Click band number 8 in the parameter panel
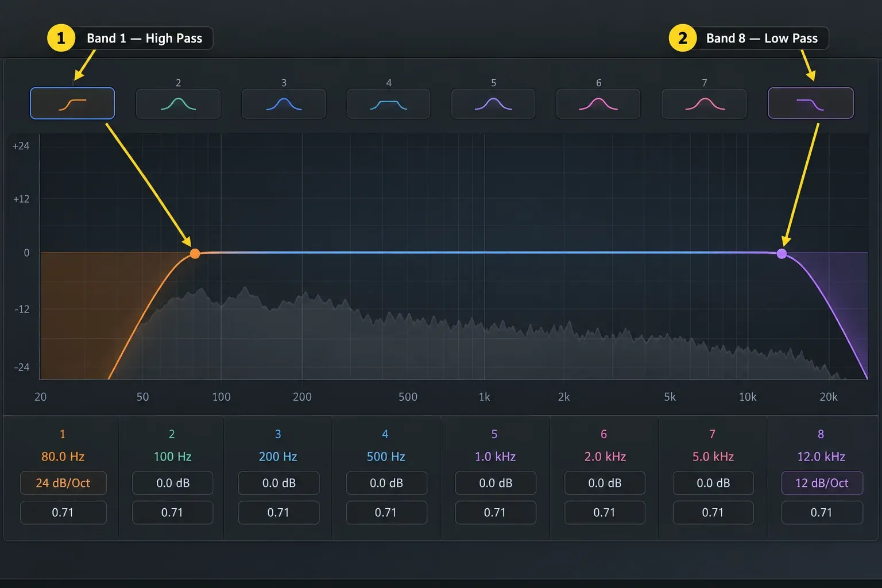882x588 pixels. pos(821,434)
